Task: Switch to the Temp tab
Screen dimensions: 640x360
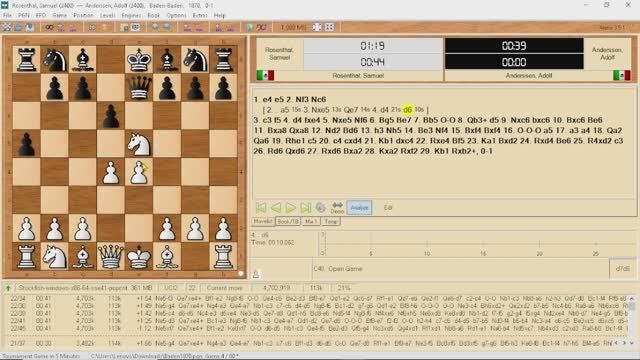Action: pyautogui.click(x=331, y=222)
